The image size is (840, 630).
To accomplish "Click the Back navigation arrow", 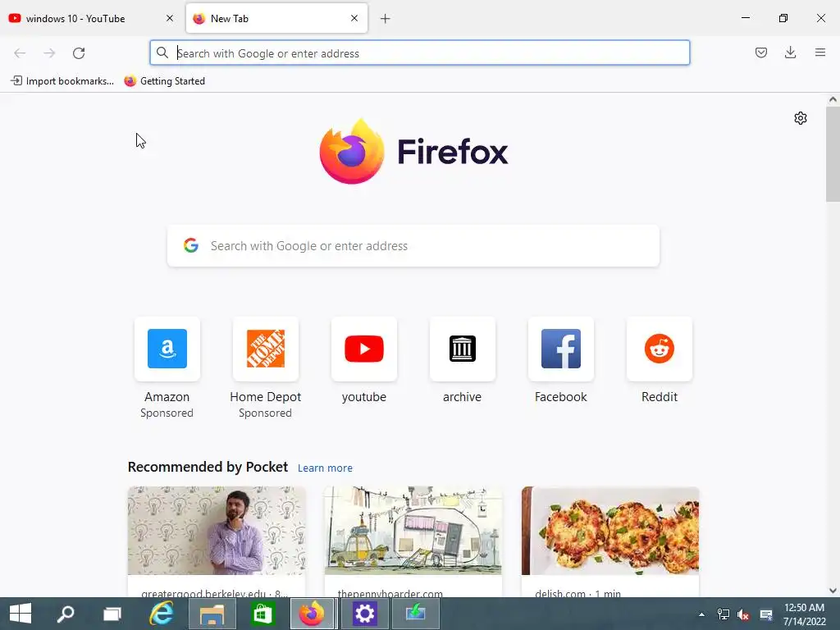I will pyautogui.click(x=20, y=53).
